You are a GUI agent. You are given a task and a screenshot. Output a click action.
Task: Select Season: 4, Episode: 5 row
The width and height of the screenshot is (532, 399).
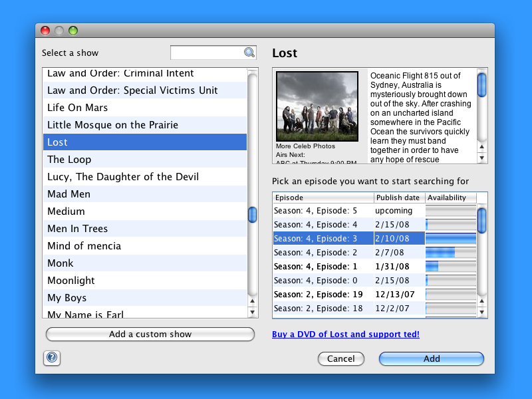[374, 211]
